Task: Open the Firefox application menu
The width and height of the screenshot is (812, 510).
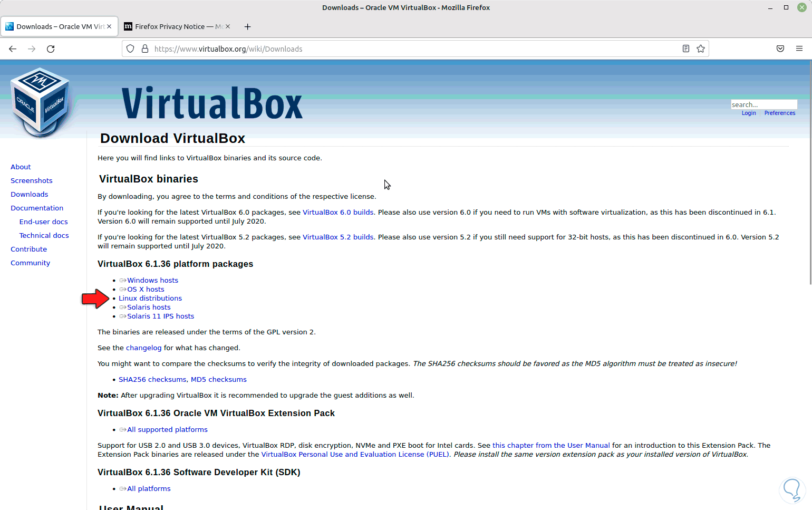Action: point(799,49)
